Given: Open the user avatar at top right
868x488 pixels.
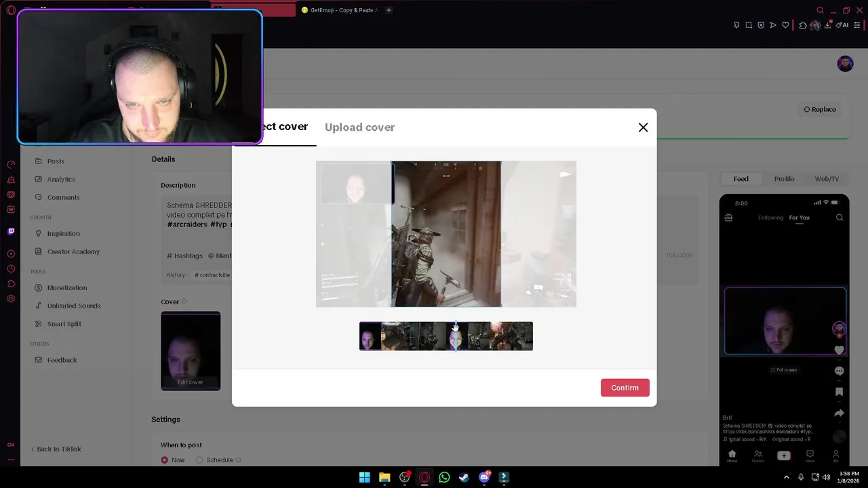Looking at the screenshot, I should pyautogui.click(x=845, y=64).
